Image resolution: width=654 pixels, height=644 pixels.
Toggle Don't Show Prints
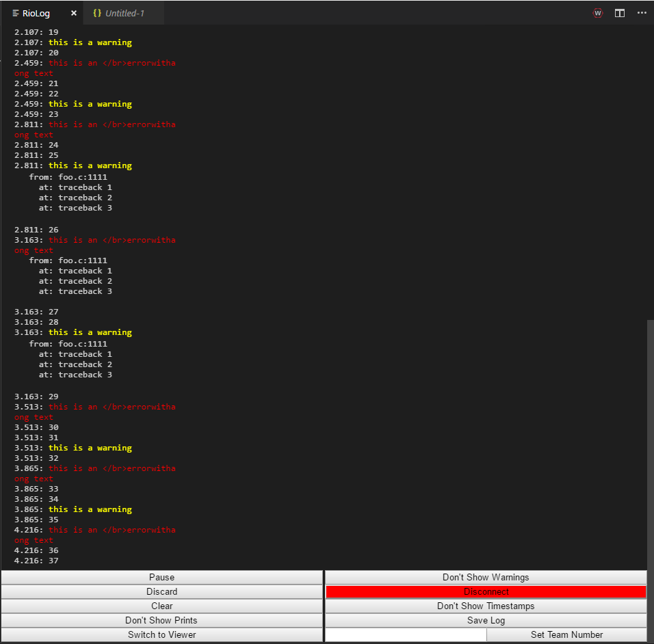coord(162,620)
